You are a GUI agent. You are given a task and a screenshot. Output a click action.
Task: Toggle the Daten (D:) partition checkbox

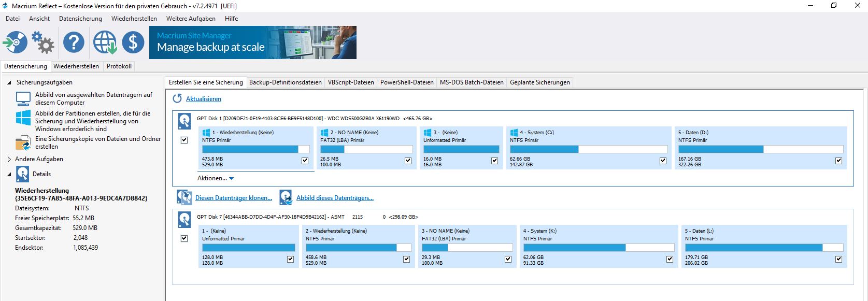coord(838,161)
